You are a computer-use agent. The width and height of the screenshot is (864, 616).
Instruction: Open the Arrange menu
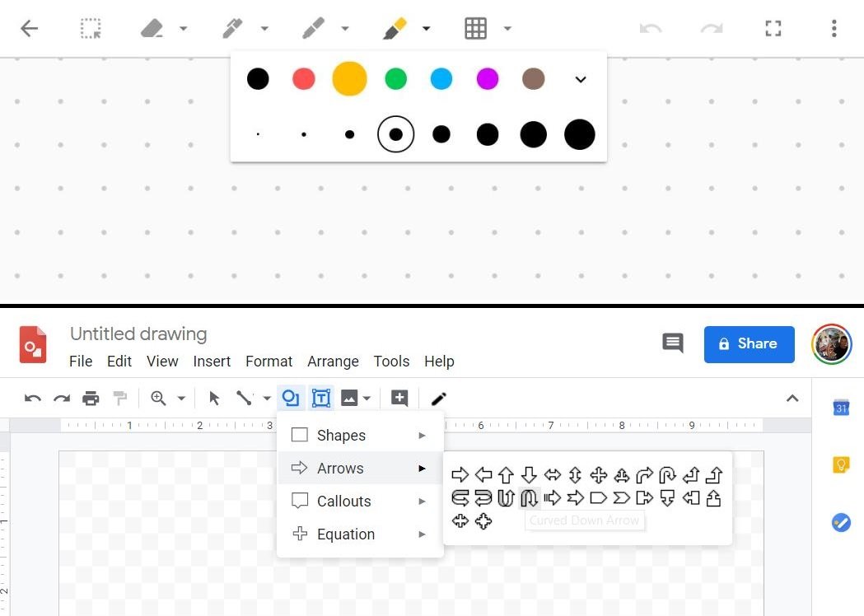333,362
